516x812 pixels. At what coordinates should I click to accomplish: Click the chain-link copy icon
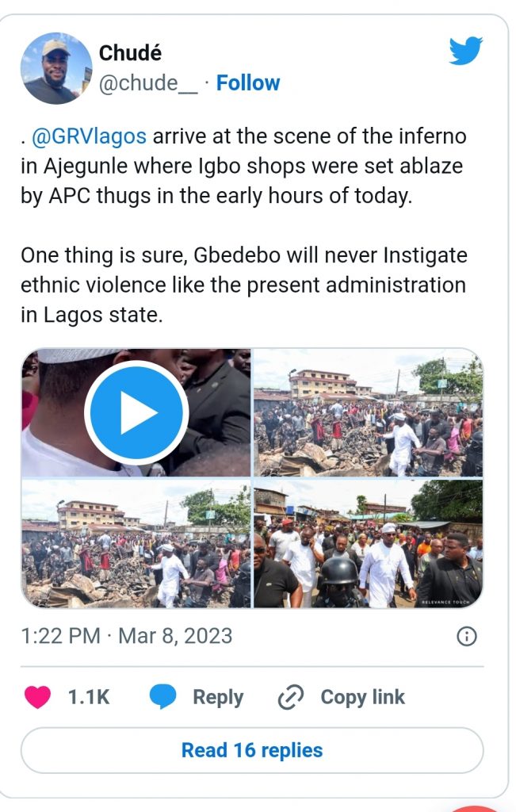click(291, 698)
